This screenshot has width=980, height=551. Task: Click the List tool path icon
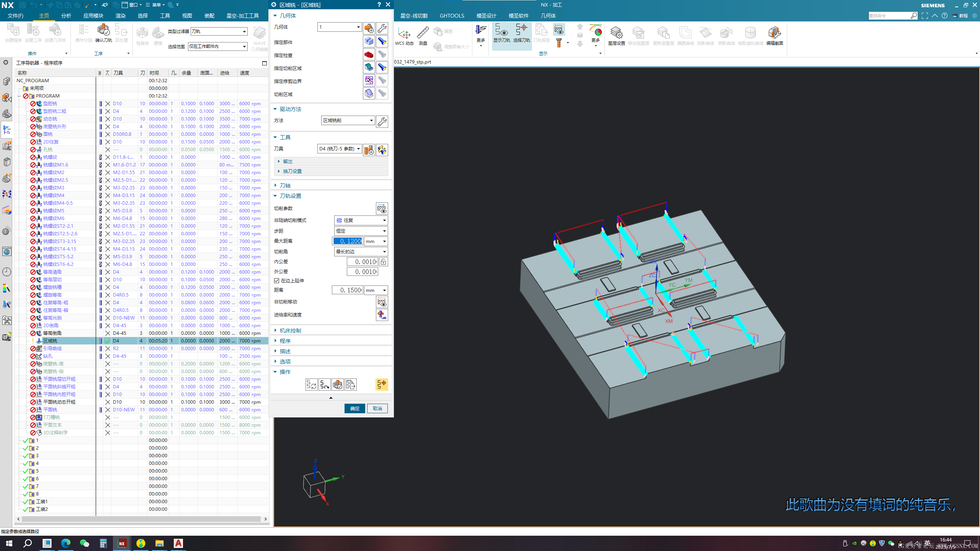coord(350,385)
